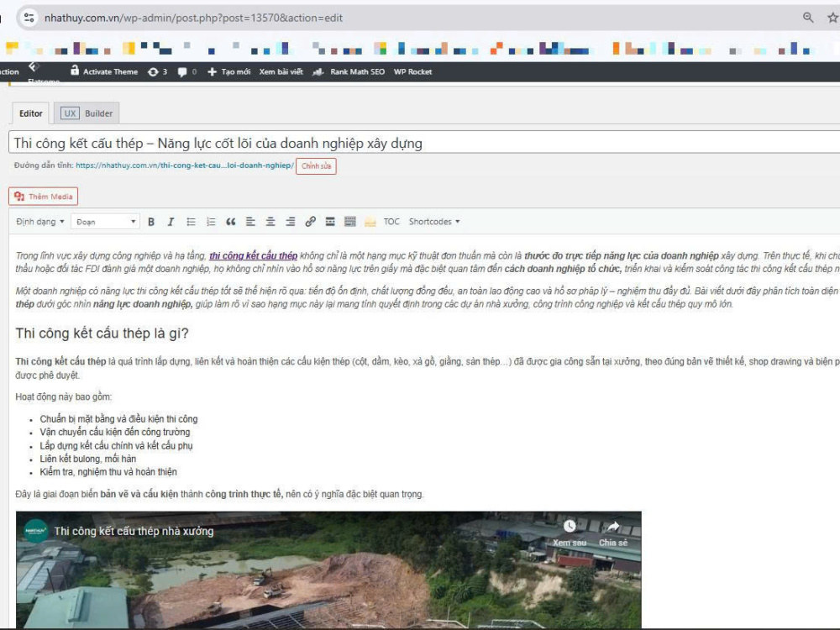Viewport: 840px width, 630px height.
Task: Open the post permalink URL
Action: 185,165
